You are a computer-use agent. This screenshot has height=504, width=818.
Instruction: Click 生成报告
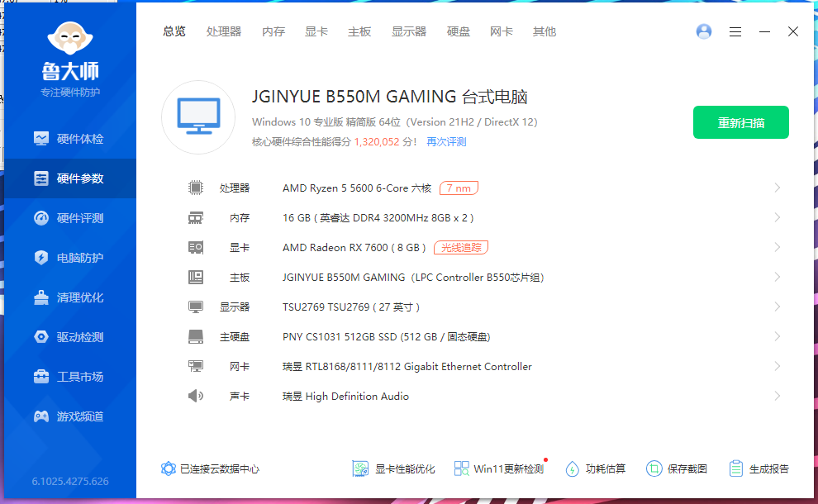coord(759,469)
